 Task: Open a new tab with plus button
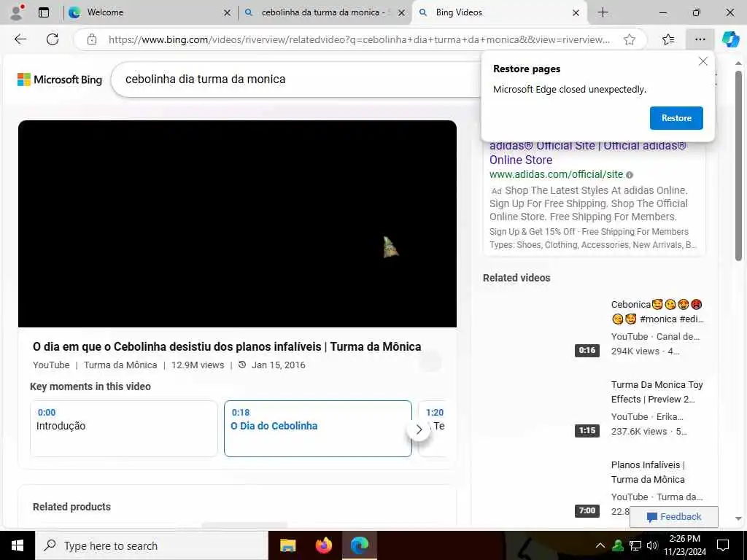click(x=603, y=12)
